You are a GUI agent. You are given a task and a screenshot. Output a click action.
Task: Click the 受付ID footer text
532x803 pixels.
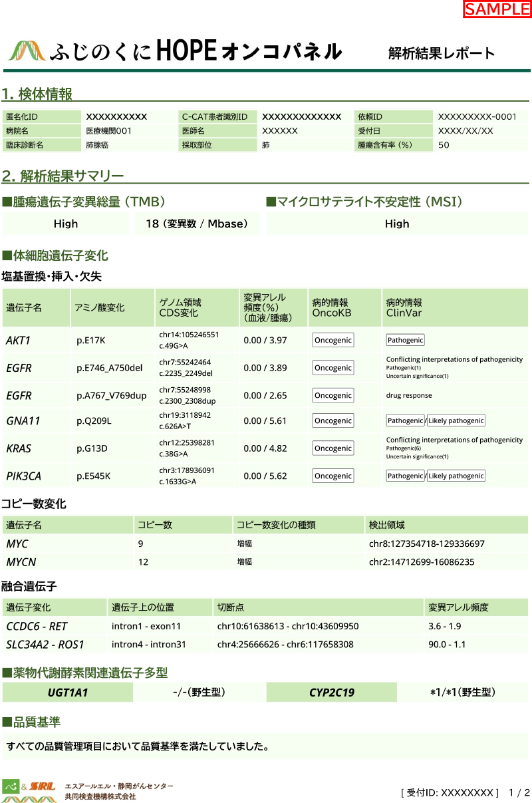[450, 792]
